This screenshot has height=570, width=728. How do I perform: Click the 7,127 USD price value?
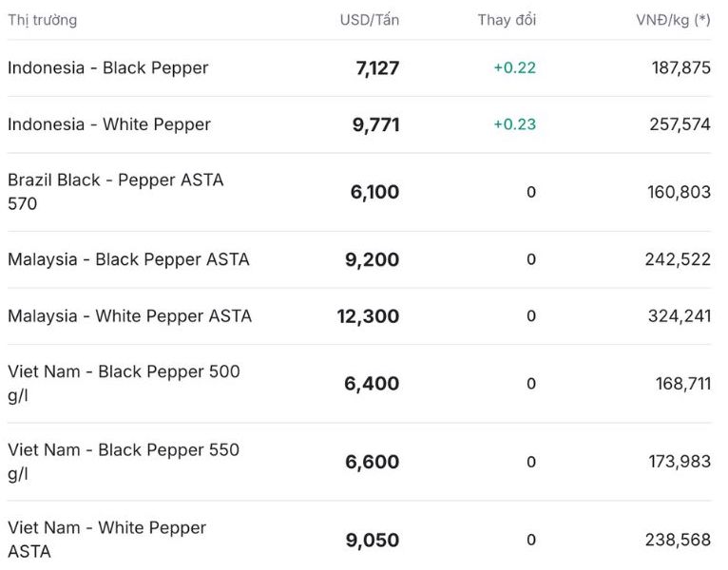[377, 68]
